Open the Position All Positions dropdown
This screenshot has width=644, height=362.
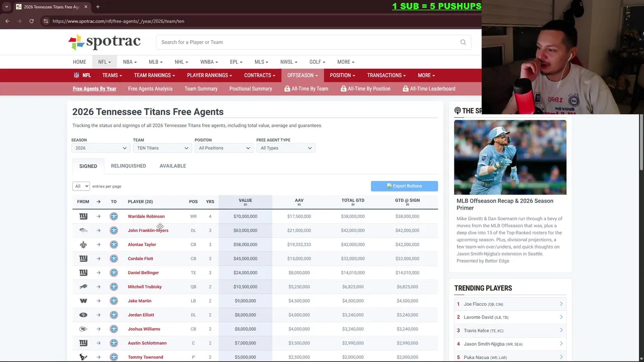[223, 148]
